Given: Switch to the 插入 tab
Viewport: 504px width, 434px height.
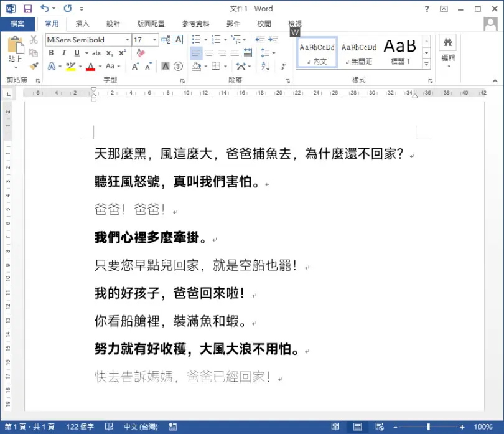Looking at the screenshot, I should (x=82, y=24).
